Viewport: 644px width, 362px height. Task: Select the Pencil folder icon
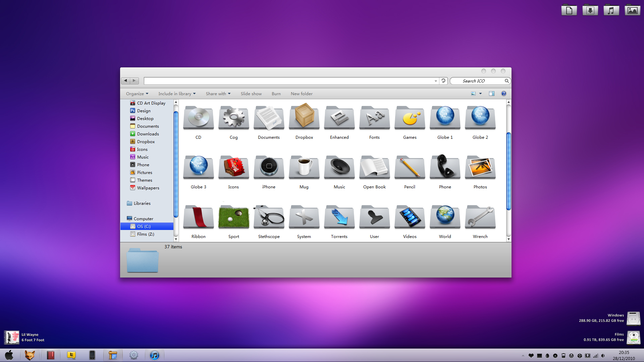(410, 167)
